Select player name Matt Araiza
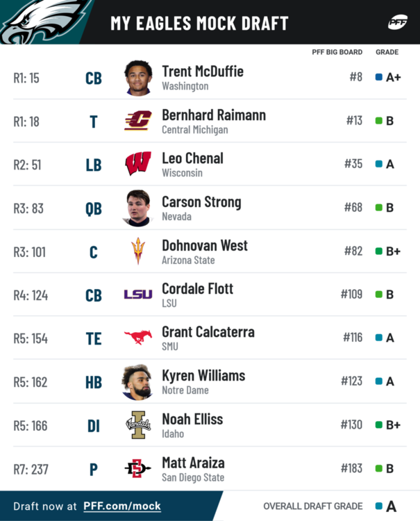The image size is (420, 521). (x=193, y=462)
